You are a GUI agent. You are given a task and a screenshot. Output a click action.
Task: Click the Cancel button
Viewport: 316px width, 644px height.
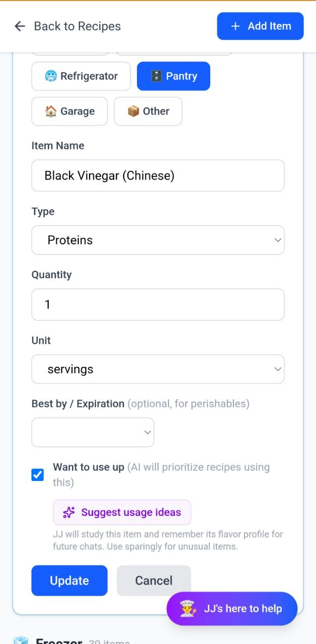[x=153, y=581]
